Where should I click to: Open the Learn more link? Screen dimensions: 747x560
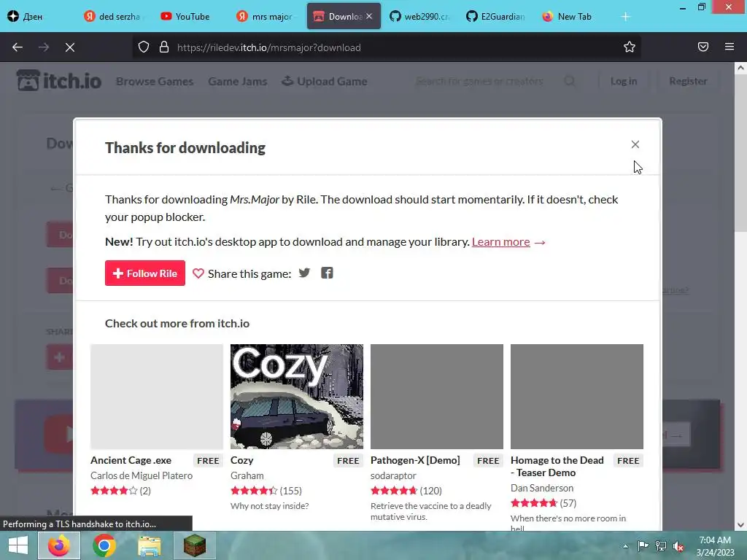[500, 242]
